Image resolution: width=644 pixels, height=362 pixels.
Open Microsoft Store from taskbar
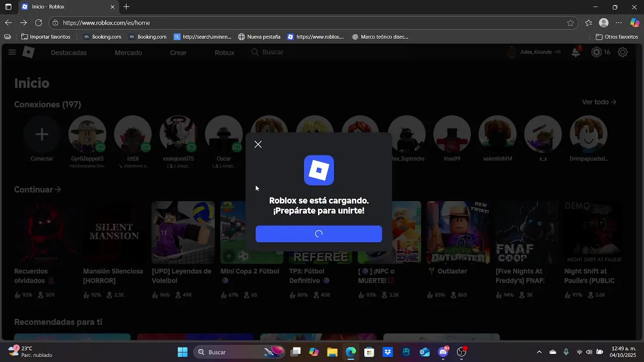[369, 352]
